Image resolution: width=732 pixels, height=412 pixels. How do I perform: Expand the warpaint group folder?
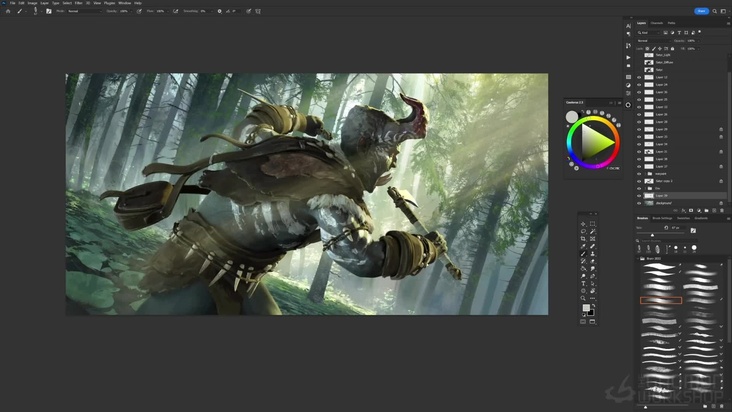[x=645, y=174]
